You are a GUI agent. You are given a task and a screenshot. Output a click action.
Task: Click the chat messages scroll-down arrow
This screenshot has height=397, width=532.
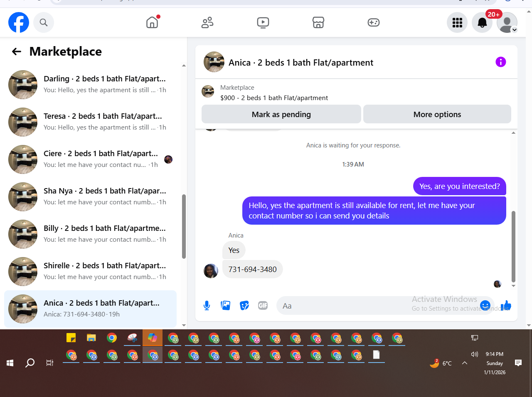pos(513,286)
